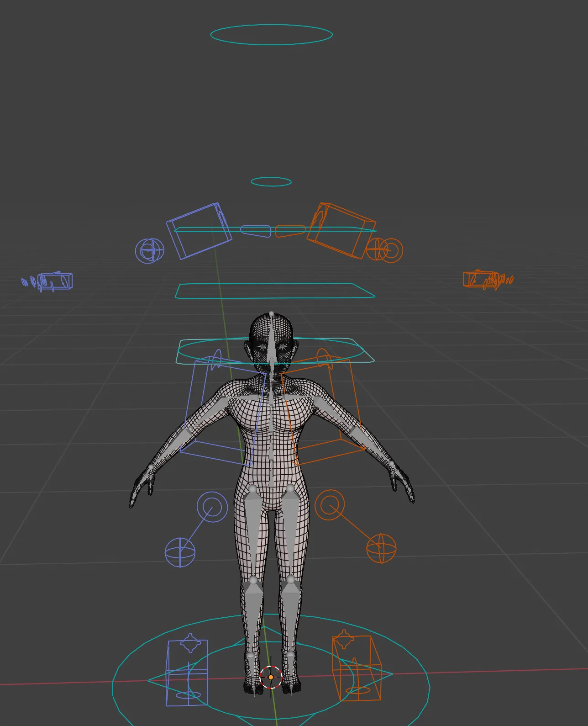Image resolution: width=588 pixels, height=726 pixels.
Task: Select the blue sphere pole control near legs
Action: point(180,552)
